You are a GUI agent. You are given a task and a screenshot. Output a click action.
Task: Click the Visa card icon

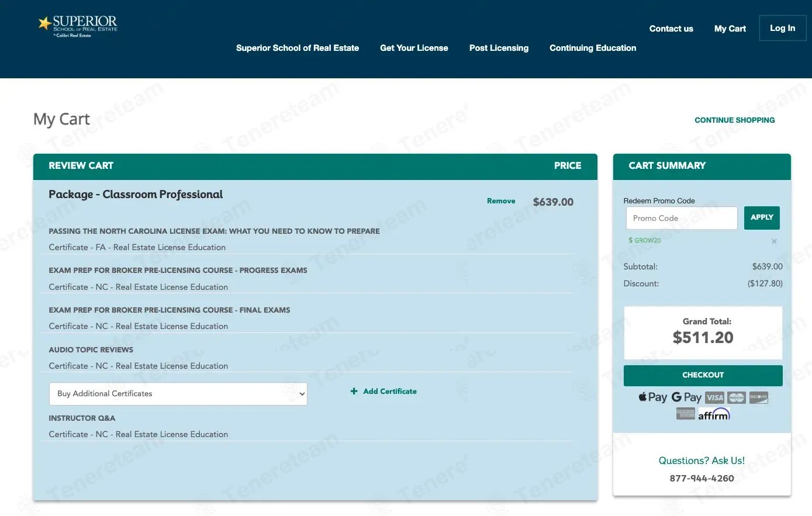(714, 398)
